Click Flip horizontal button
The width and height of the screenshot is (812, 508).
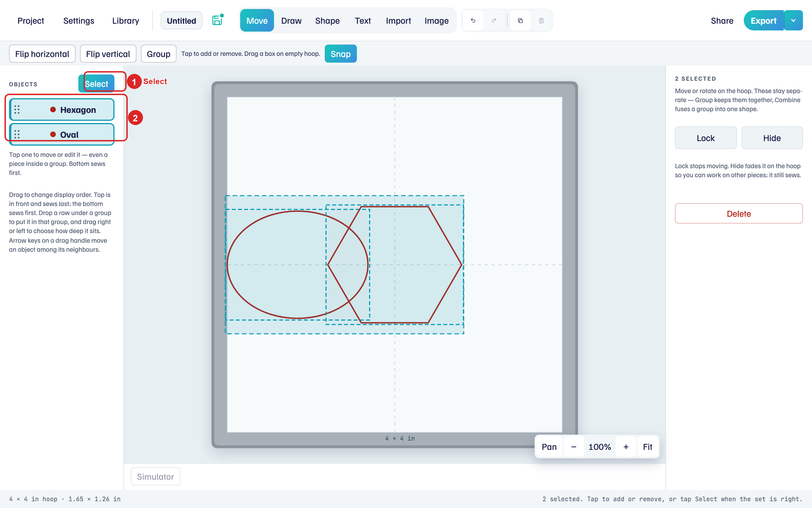pyautogui.click(x=42, y=54)
